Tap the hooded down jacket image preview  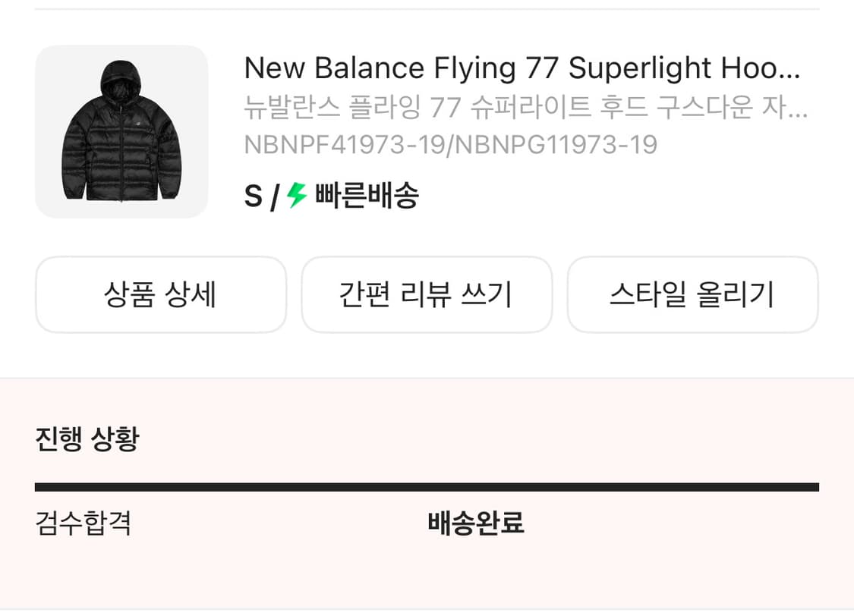(121, 130)
